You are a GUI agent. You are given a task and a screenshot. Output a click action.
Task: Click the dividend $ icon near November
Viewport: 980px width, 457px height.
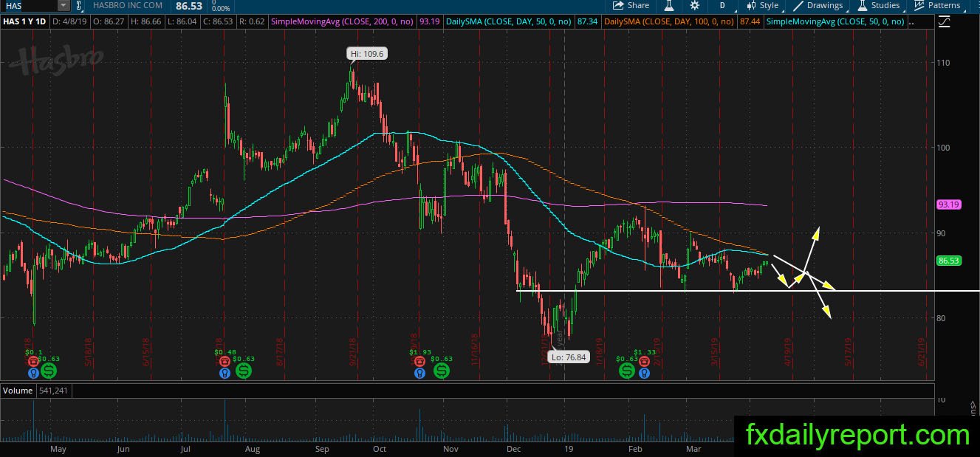(x=441, y=371)
